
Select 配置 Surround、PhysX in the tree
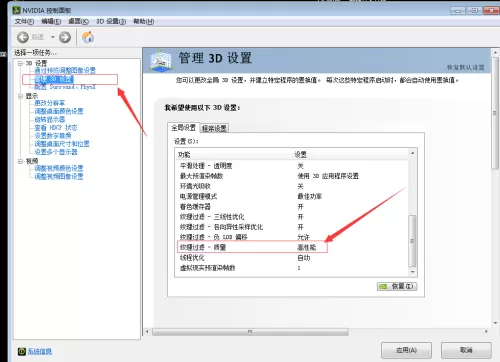pos(65,87)
